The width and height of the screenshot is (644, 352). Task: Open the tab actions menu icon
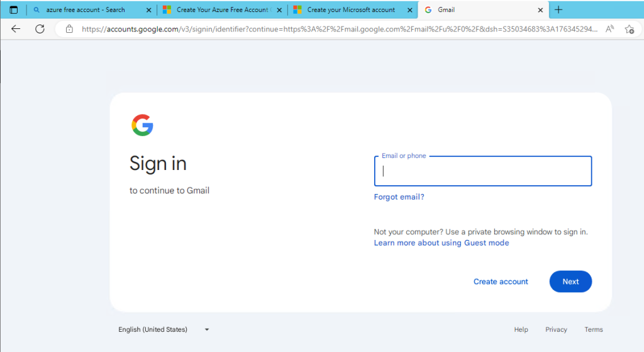(x=13, y=10)
